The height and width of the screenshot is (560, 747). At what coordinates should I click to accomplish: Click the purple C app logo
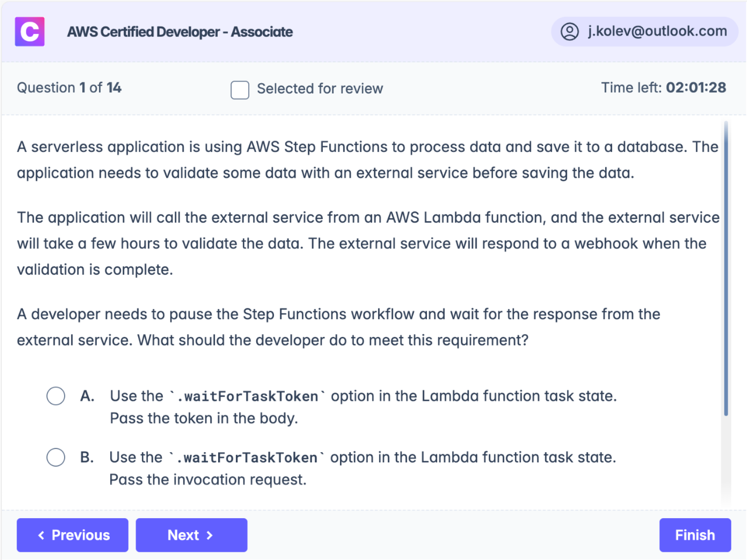pos(30,32)
